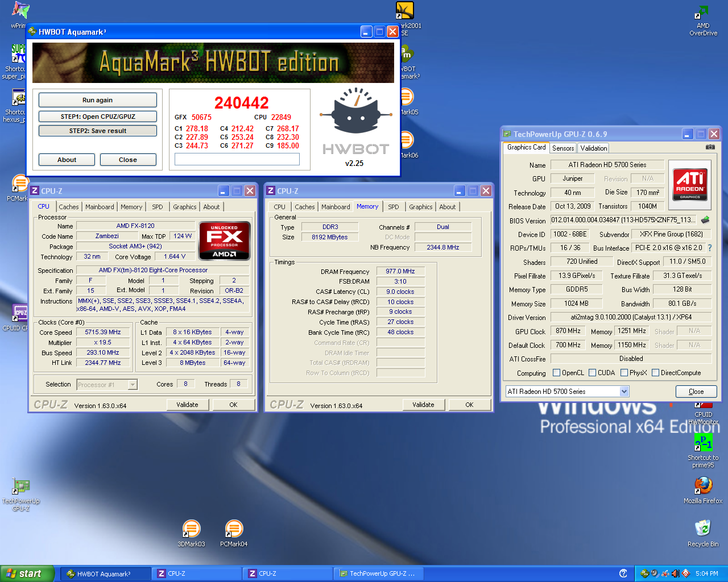Click the DRAM Frequency value 977.0 MHz
Image resolution: width=728 pixels, height=582 pixels.
coord(400,271)
